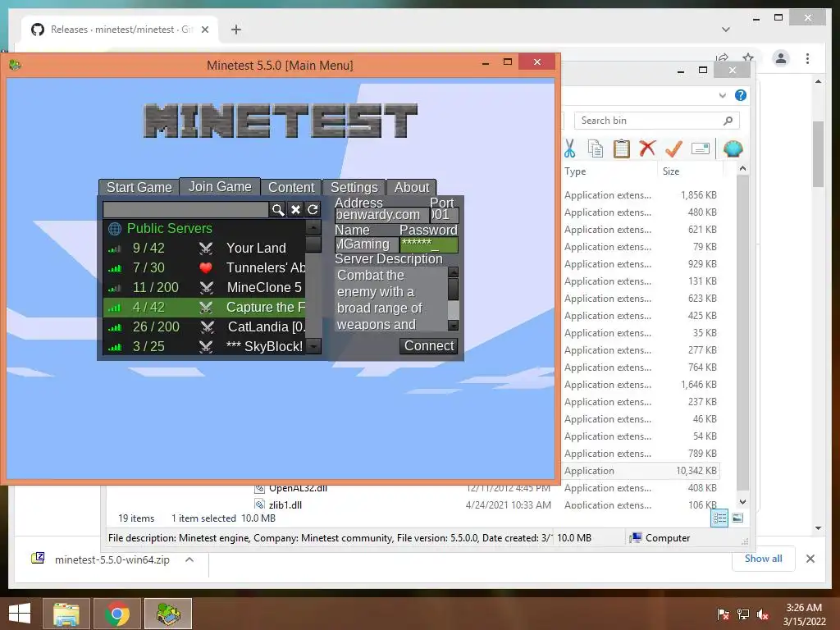Open the Settings tab in Minetest

click(x=354, y=188)
